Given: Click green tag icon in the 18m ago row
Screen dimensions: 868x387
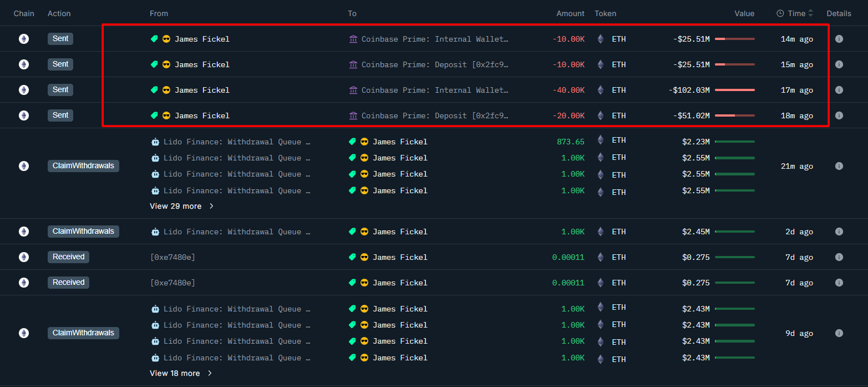Looking at the screenshot, I should (x=155, y=115).
